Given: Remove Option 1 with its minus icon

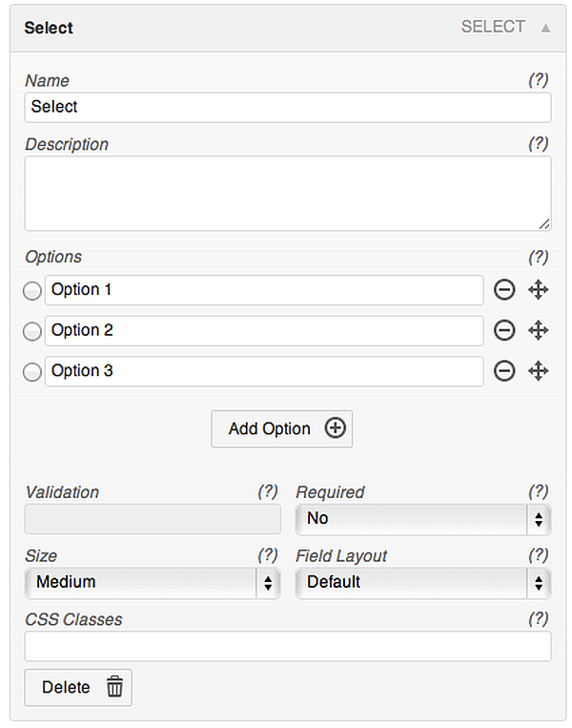Looking at the screenshot, I should coord(504,290).
